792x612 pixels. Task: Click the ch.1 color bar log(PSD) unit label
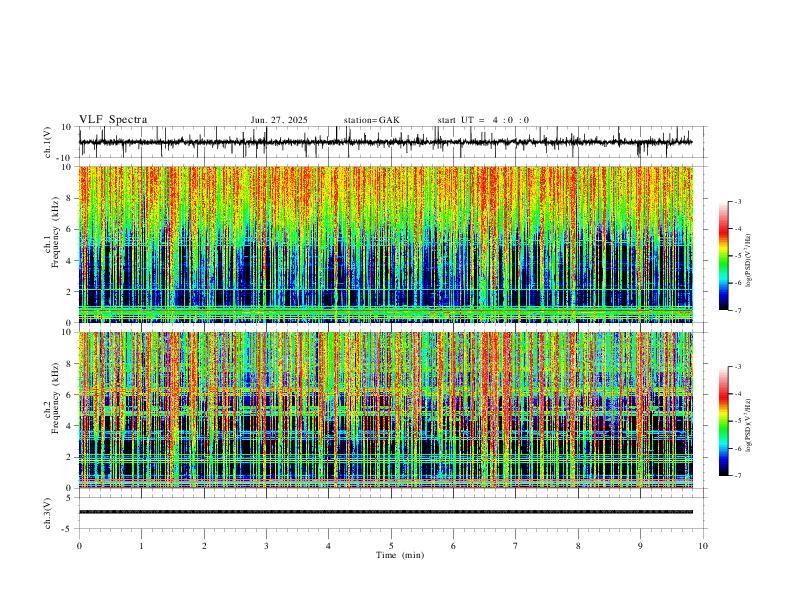748,260
